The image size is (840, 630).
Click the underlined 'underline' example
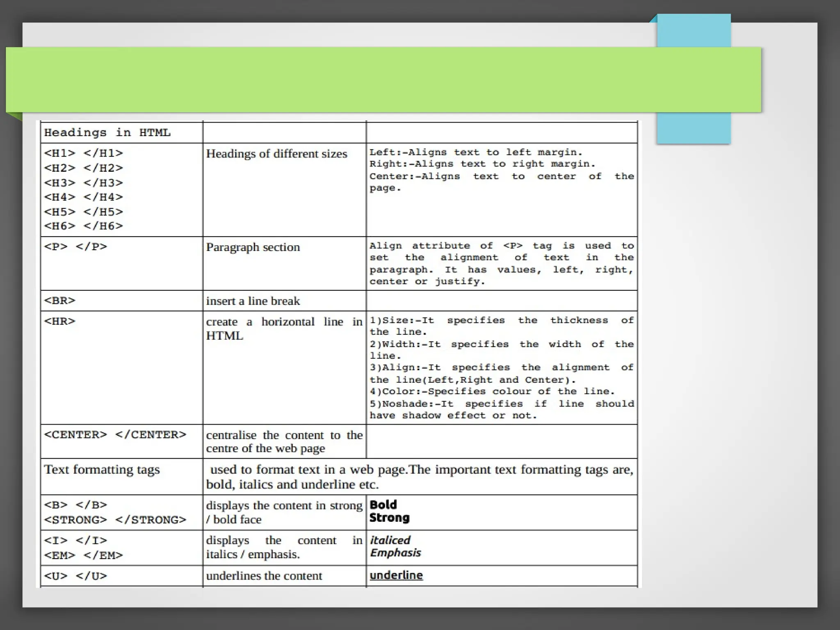[396, 575]
